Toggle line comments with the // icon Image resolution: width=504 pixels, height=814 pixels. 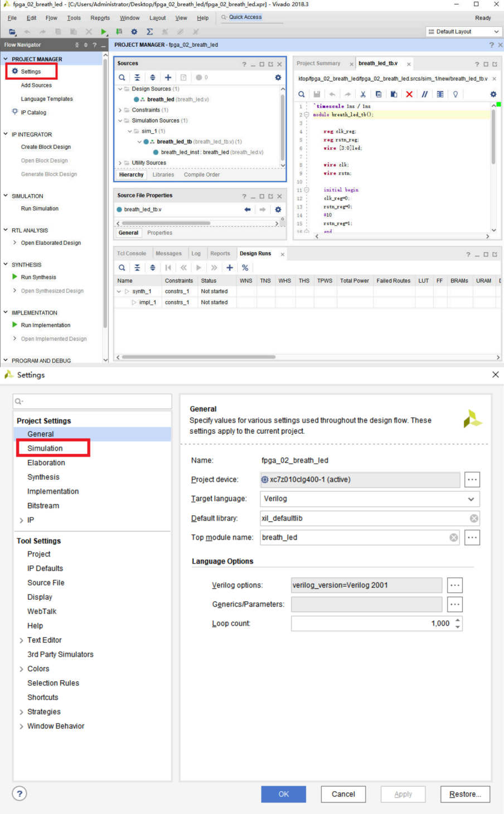(424, 94)
